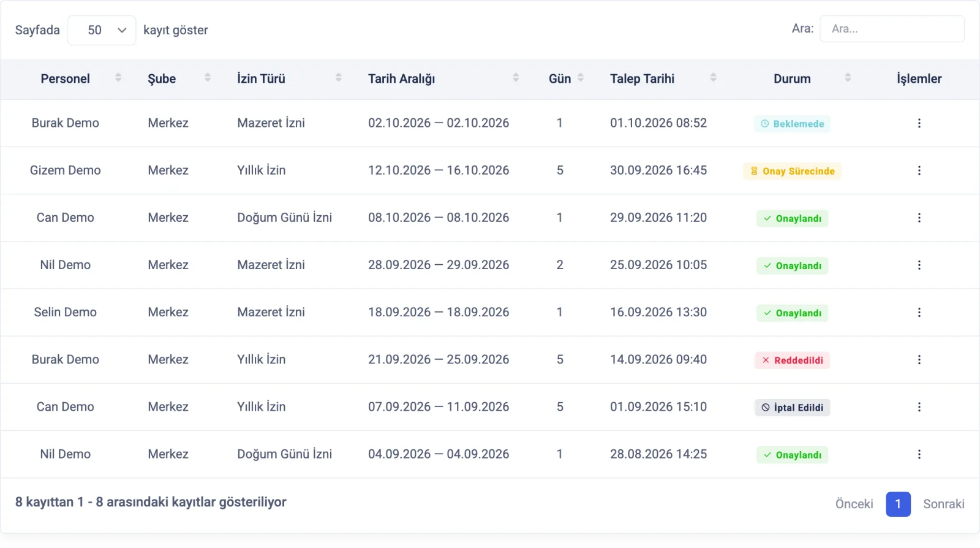This screenshot has width=980, height=548.
Task: Click the Onay Sürecinde status badge
Action: (x=792, y=171)
